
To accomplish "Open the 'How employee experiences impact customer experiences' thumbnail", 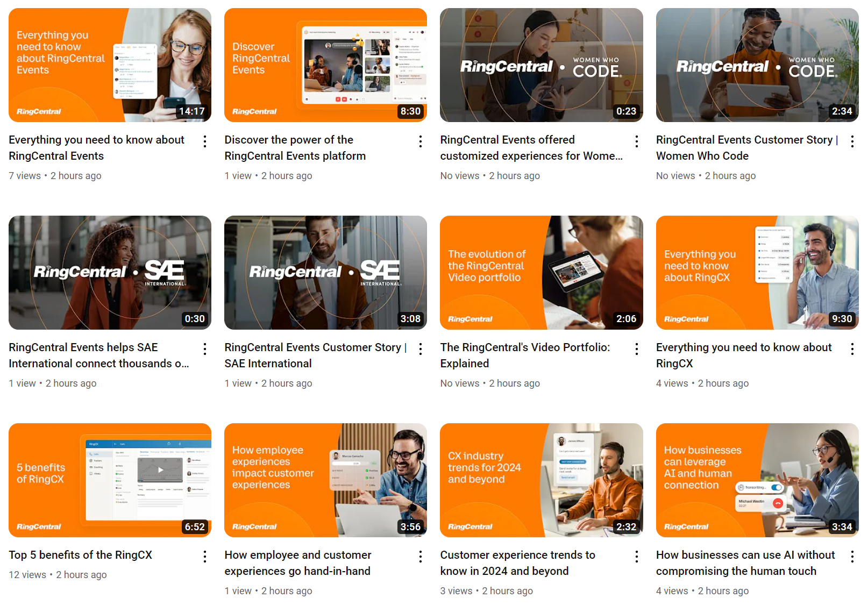I will [325, 480].
